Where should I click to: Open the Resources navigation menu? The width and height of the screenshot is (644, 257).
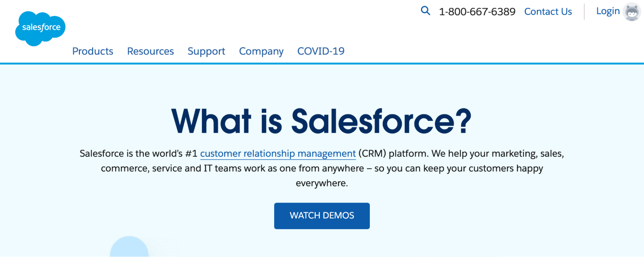pyautogui.click(x=150, y=51)
